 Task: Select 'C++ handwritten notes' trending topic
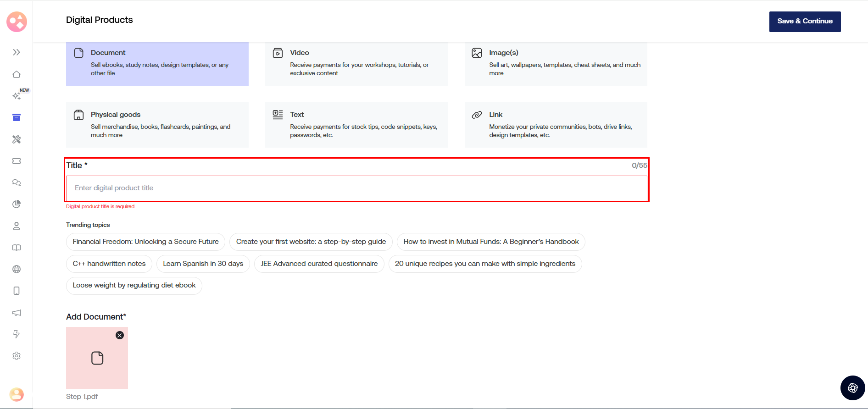[x=109, y=264]
